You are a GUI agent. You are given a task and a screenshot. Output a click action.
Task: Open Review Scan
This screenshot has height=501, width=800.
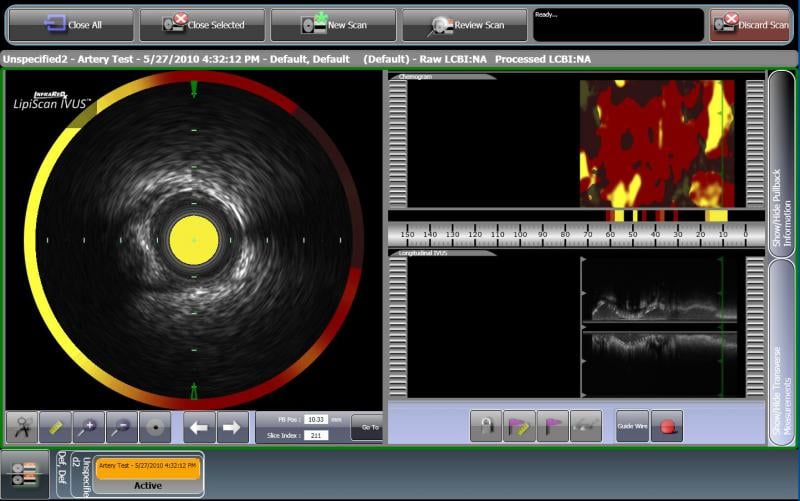click(x=465, y=25)
